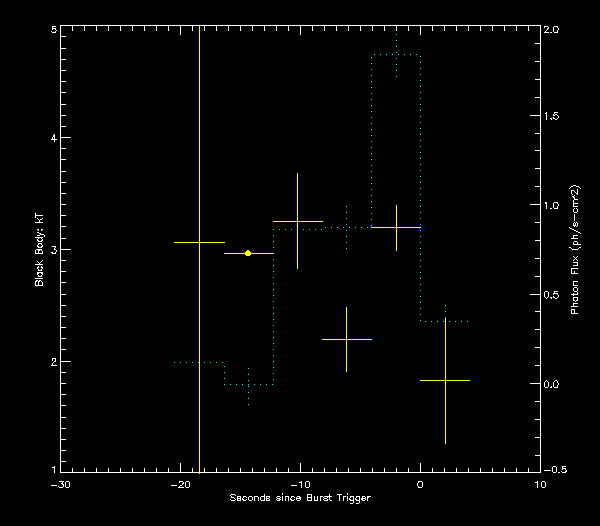Select the peak of the cyan dotted histogram

tap(396, 55)
